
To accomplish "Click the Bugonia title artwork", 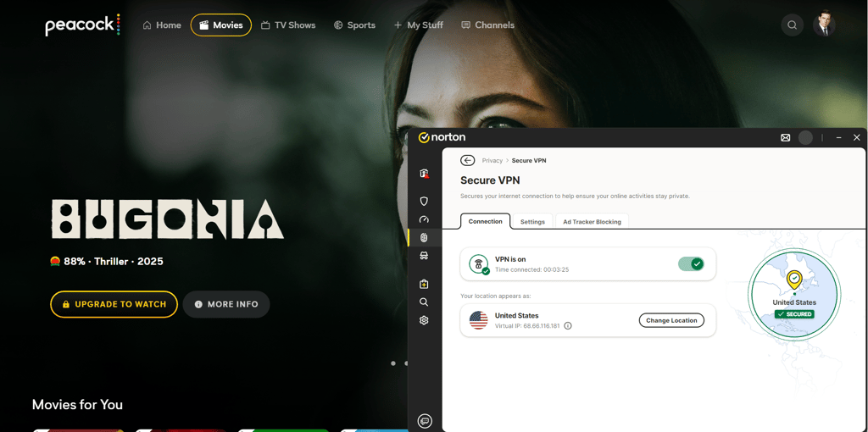I will click(167, 219).
